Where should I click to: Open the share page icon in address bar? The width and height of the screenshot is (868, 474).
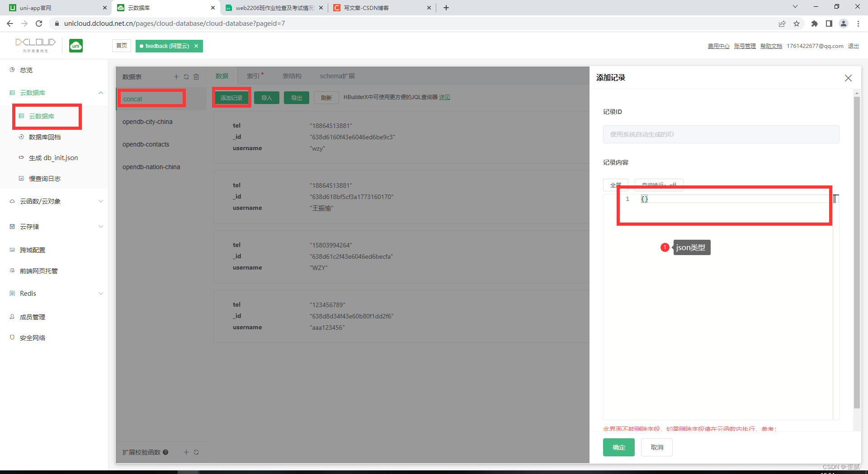coord(782,24)
